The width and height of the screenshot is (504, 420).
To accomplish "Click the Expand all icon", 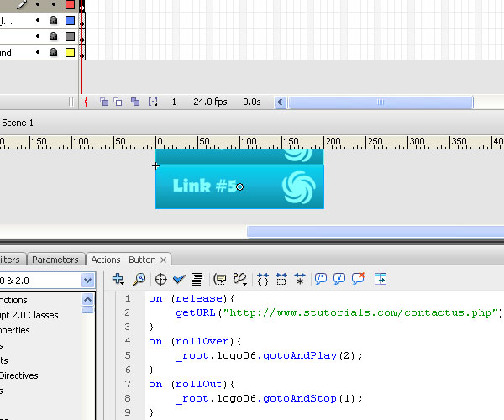I will point(300,279).
